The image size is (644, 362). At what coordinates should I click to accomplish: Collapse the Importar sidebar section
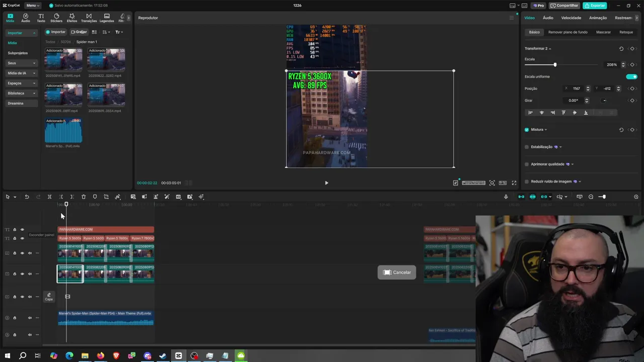click(34, 33)
